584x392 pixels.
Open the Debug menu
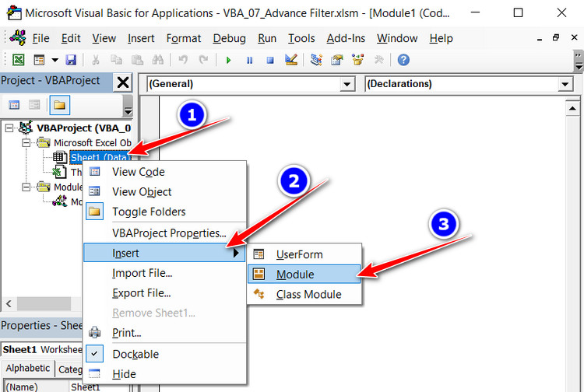(229, 38)
